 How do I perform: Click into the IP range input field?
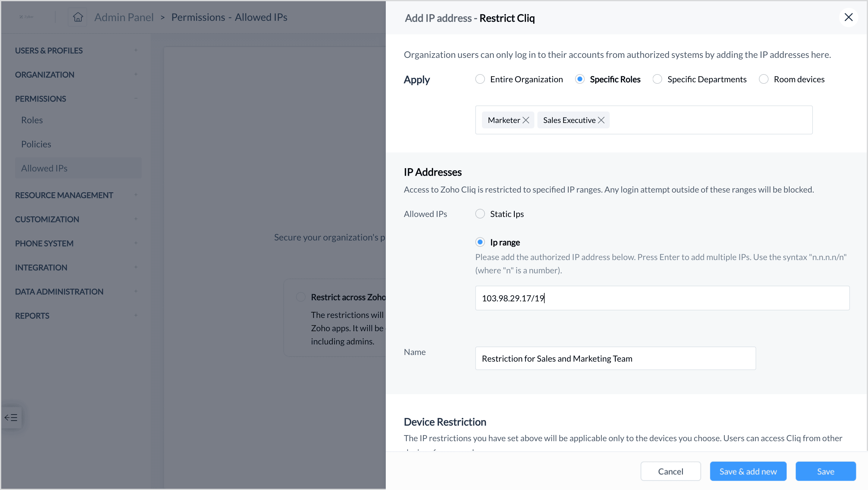tap(662, 298)
